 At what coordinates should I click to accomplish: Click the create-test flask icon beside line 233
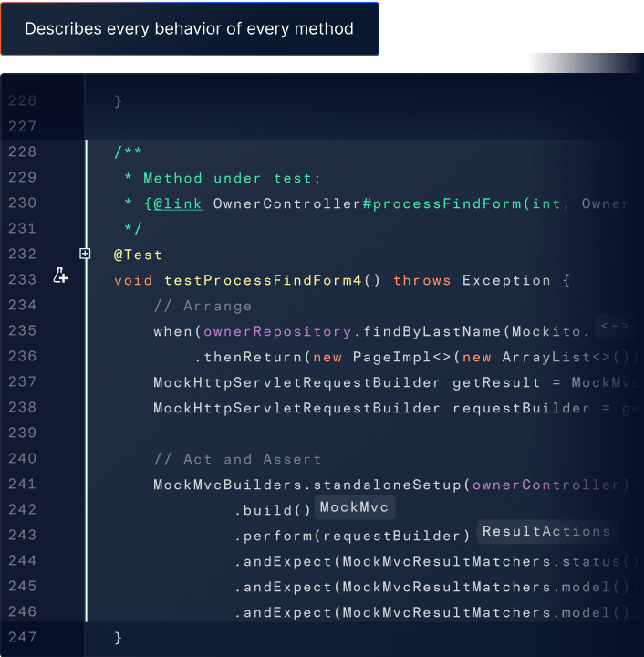(60, 276)
